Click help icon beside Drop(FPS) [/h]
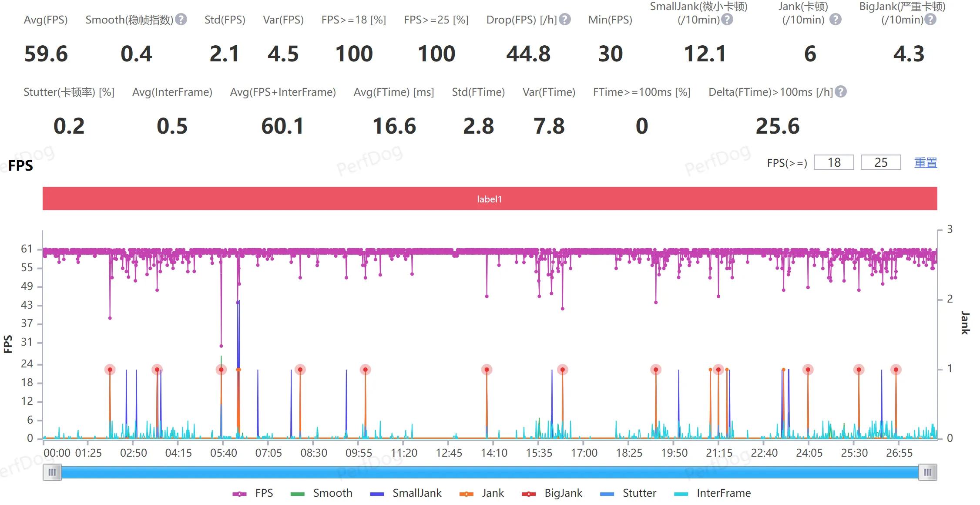This screenshot has height=505, width=980. [x=565, y=20]
